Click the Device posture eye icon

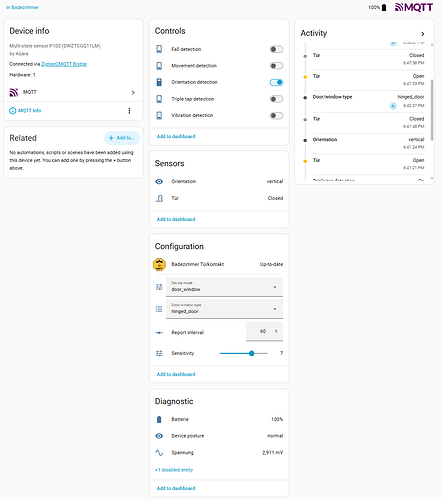point(159,436)
